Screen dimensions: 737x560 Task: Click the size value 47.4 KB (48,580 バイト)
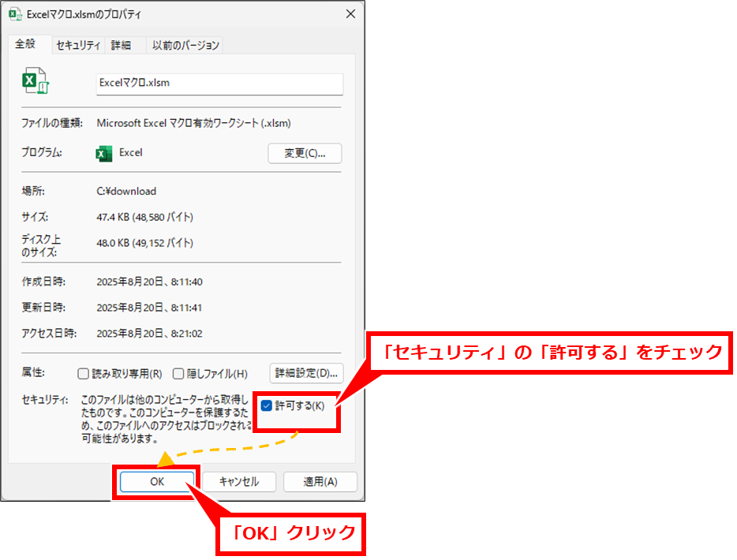(144, 217)
